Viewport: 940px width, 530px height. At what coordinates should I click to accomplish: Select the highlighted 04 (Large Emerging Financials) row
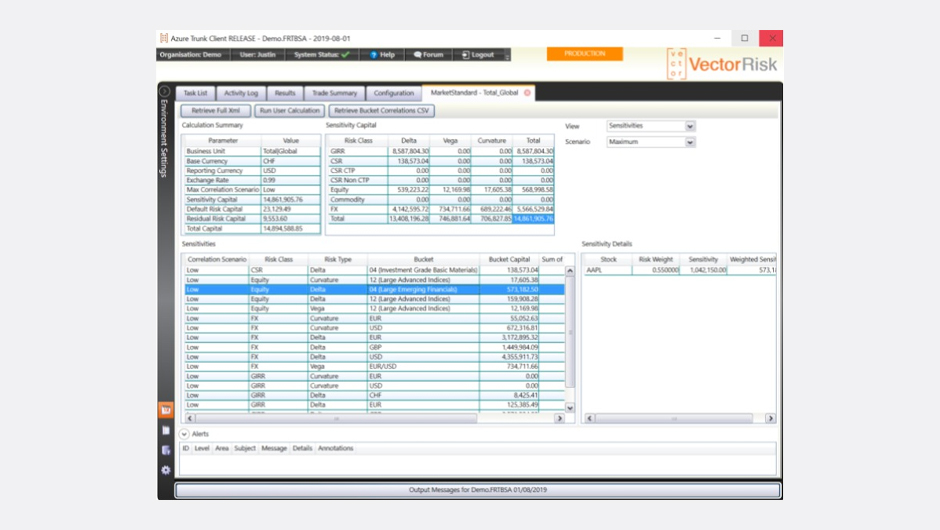[x=375, y=290]
